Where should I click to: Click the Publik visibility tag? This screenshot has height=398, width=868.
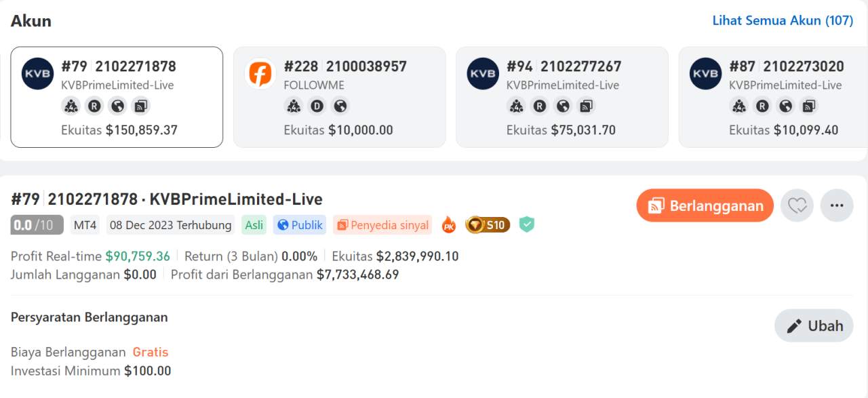click(300, 225)
